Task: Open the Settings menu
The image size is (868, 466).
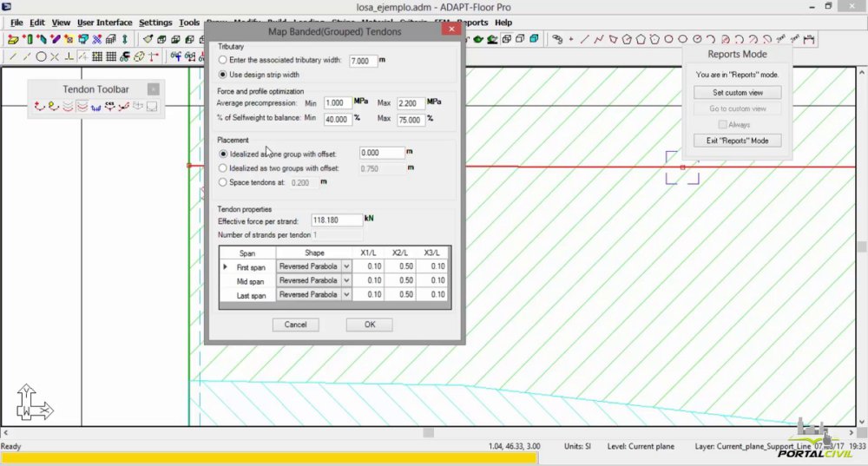Action: tap(155, 23)
